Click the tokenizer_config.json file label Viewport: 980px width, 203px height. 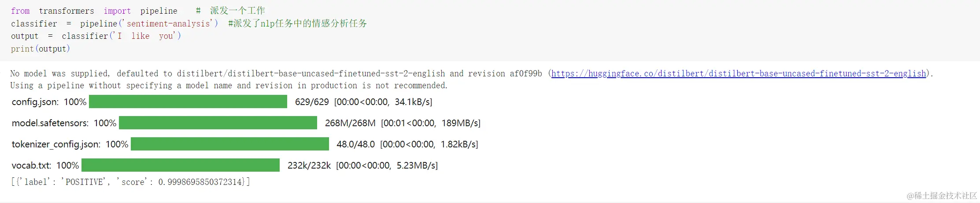(55, 144)
